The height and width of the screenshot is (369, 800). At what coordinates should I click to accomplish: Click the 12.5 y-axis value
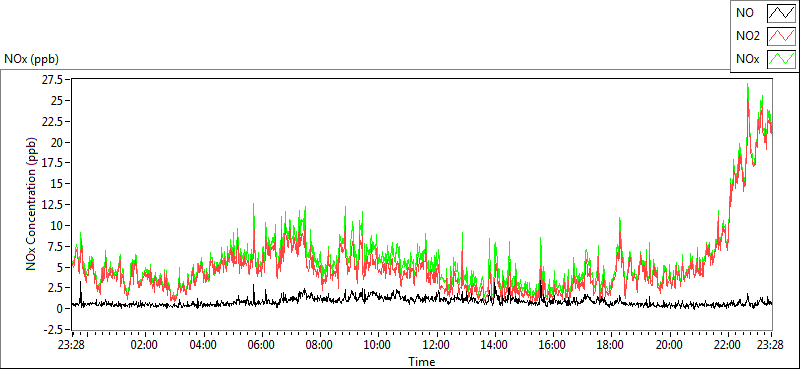[53, 205]
